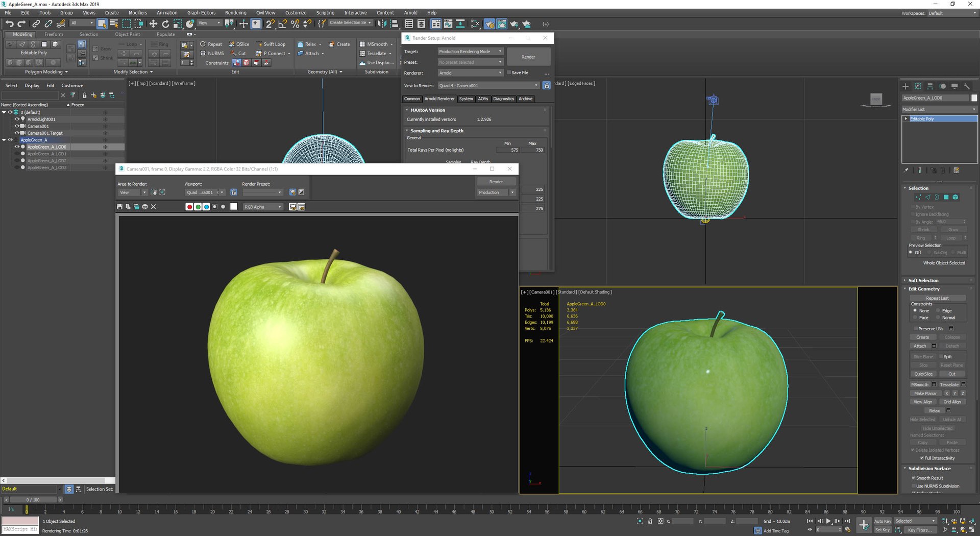Select the Off preview selection radio
The width and height of the screenshot is (980, 536).
click(x=911, y=252)
